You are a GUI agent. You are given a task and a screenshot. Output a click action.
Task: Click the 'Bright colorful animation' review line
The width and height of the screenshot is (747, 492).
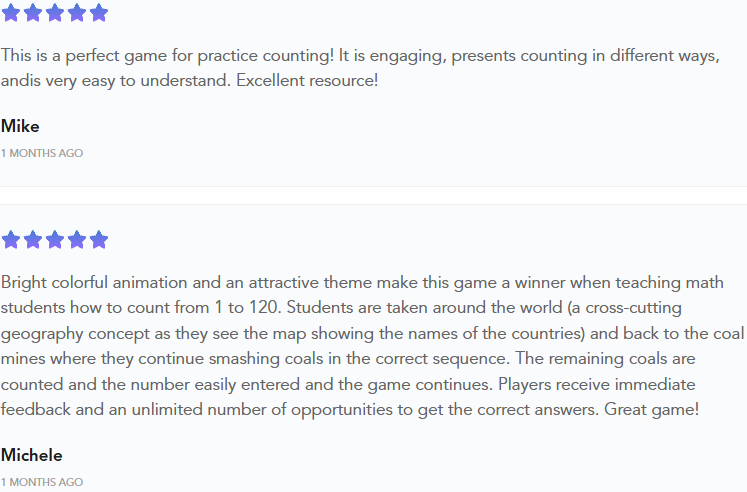pyautogui.click(x=362, y=282)
